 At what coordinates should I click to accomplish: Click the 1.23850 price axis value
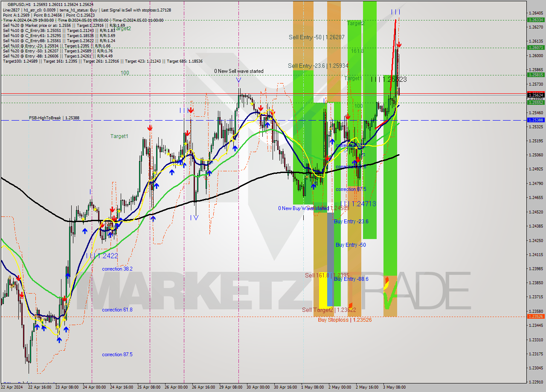coord(536,283)
